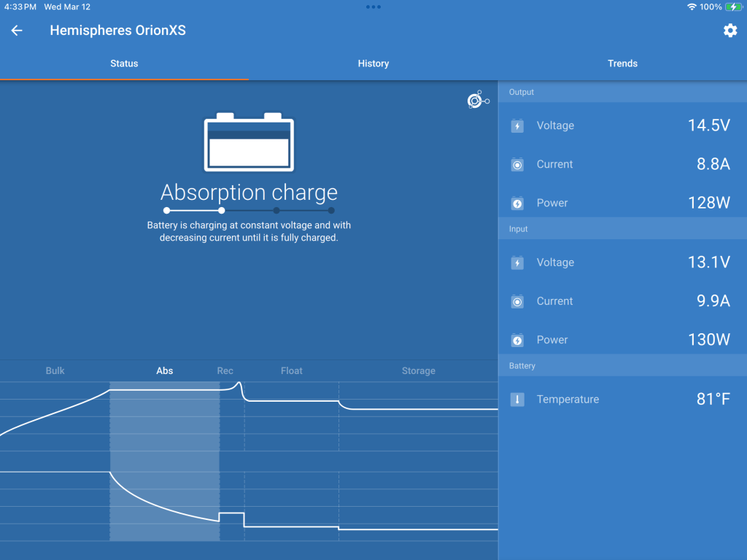
Task: Tap the back arrow icon
Action: [17, 31]
